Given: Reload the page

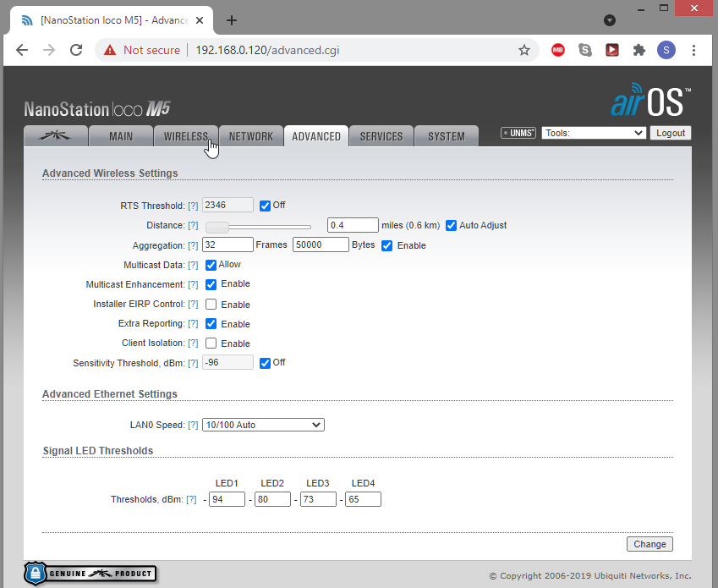Looking at the screenshot, I should [76, 50].
